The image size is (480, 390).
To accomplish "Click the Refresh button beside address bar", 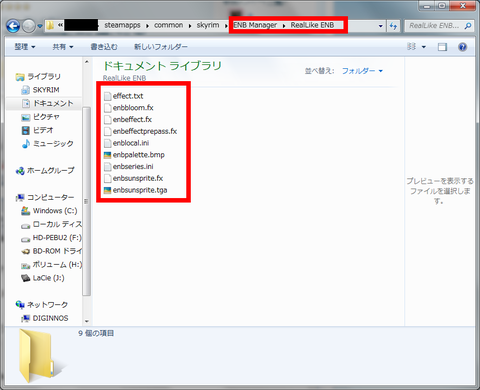I will [x=393, y=26].
